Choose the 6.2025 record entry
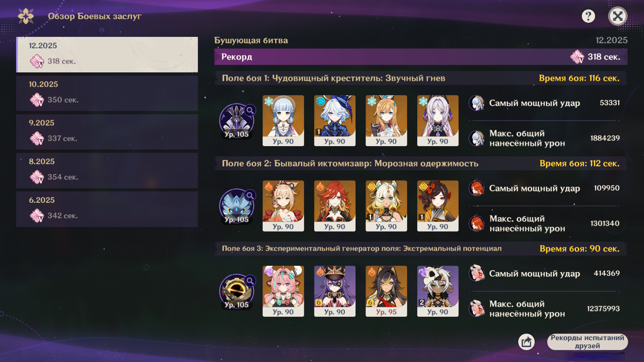The height and width of the screenshot is (362, 644). 107,209
